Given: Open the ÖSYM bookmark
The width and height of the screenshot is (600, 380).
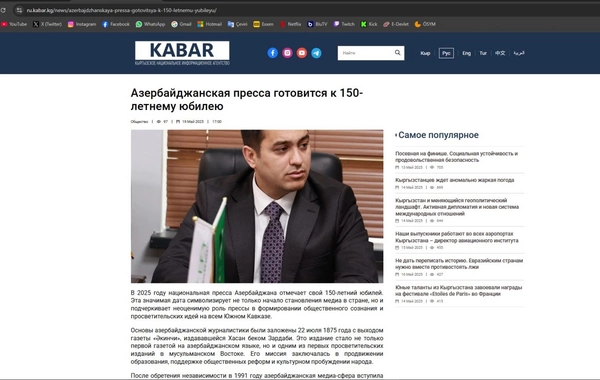Looking at the screenshot, I should coord(425,24).
